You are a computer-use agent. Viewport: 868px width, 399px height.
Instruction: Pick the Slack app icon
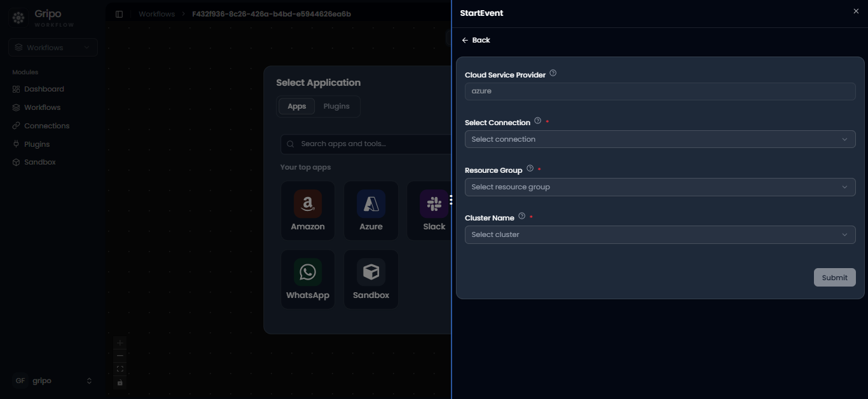click(x=434, y=204)
